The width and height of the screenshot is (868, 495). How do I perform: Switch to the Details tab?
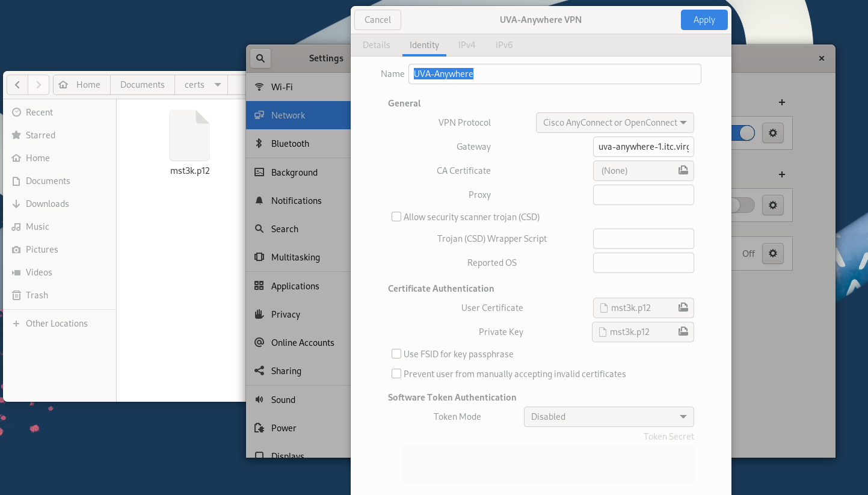pyautogui.click(x=376, y=45)
